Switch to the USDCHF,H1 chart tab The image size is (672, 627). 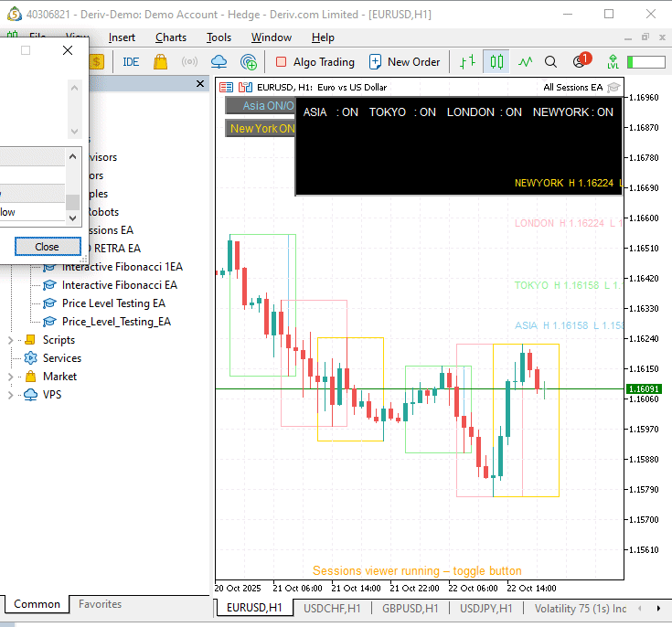[332, 609]
